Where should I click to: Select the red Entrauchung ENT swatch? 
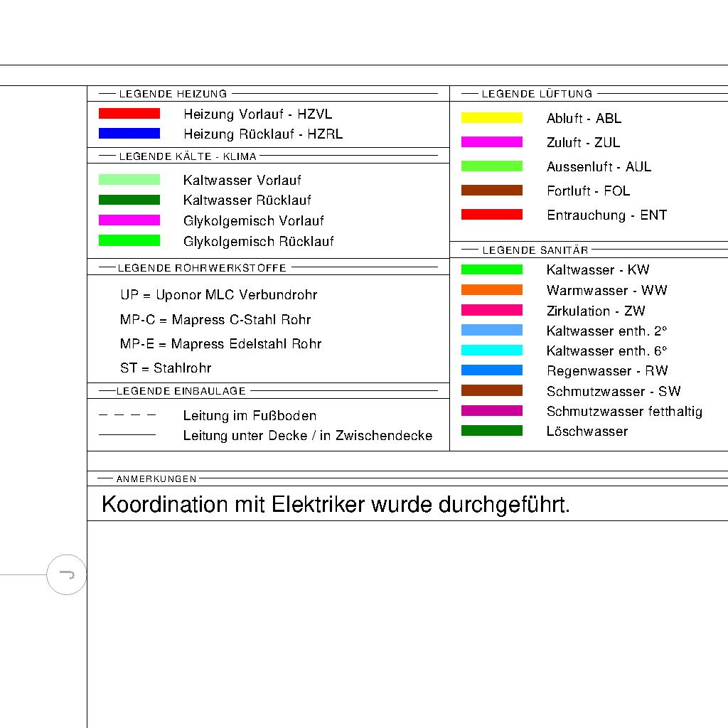point(491,215)
